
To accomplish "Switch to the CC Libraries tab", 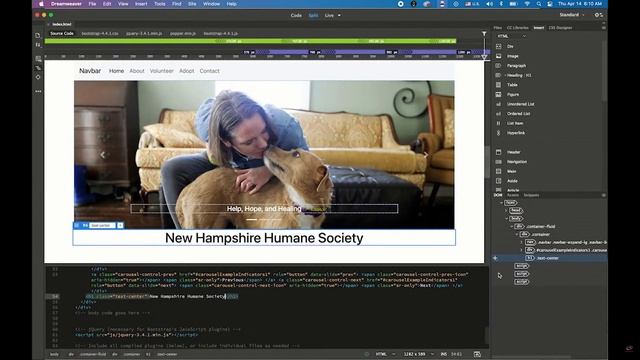I will pos(518,28).
